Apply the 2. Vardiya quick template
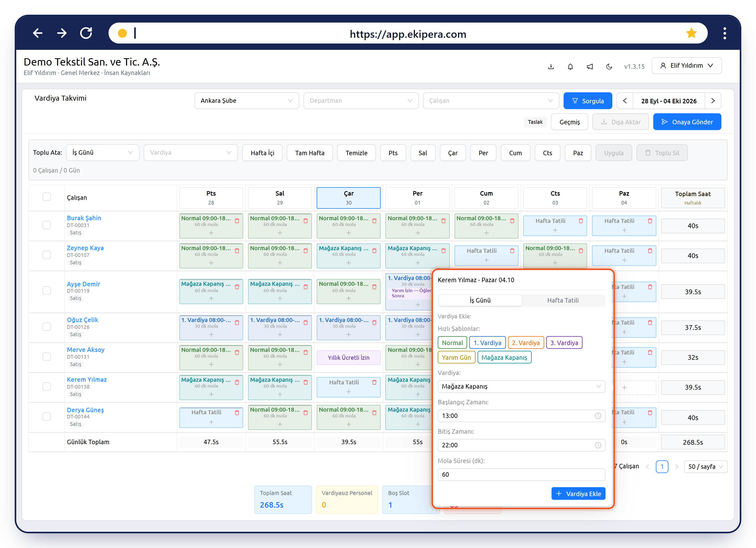756x548 pixels. (x=526, y=343)
